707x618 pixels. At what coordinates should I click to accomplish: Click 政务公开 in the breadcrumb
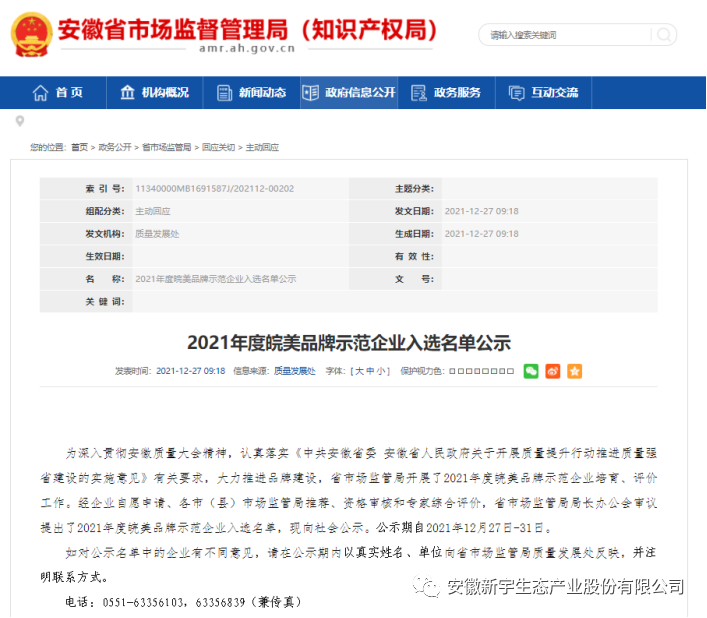pos(114,147)
